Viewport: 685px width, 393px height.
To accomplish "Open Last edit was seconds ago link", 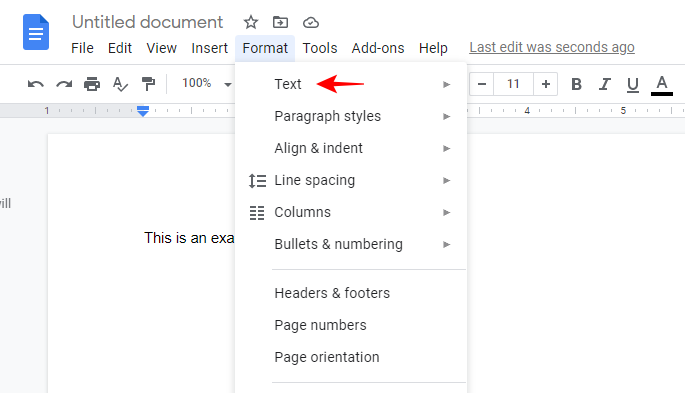I will click(x=552, y=47).
